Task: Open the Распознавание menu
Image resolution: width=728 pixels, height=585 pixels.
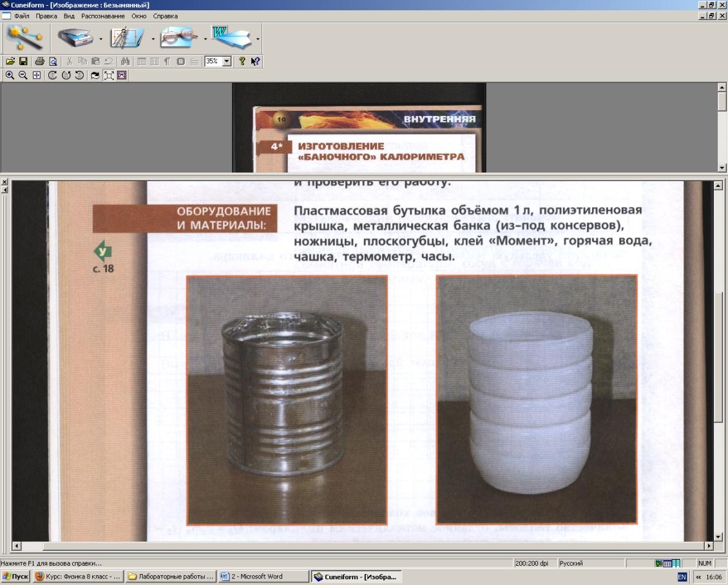Action: point(103,16)
